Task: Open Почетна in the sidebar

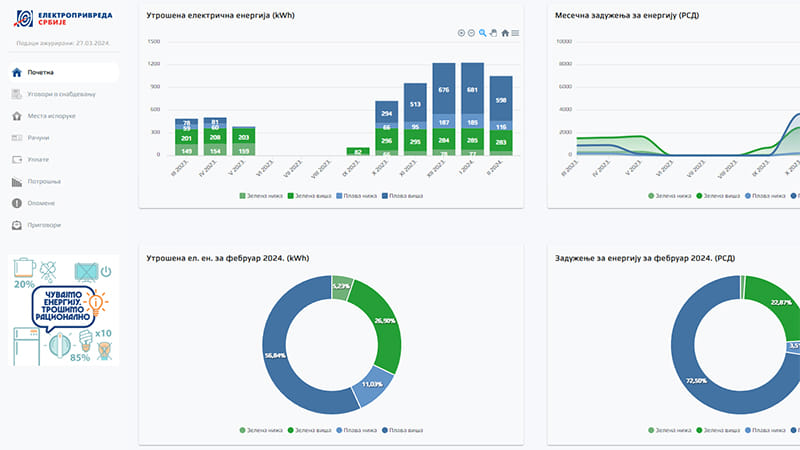Action: click(41, 72)
